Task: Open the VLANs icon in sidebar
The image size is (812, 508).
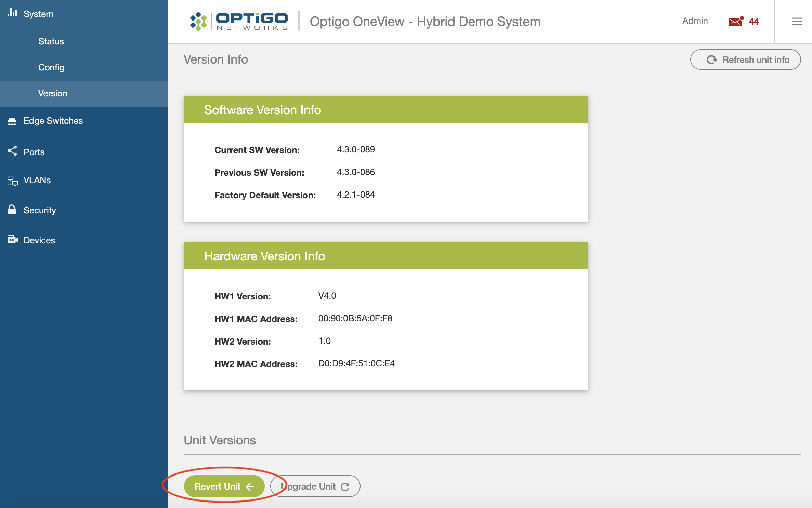Action: coord(12,181)
